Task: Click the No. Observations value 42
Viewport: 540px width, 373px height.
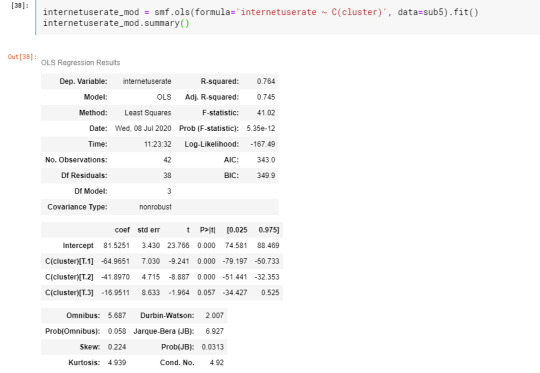Action: pyautogui.click(x=167, y=160)
